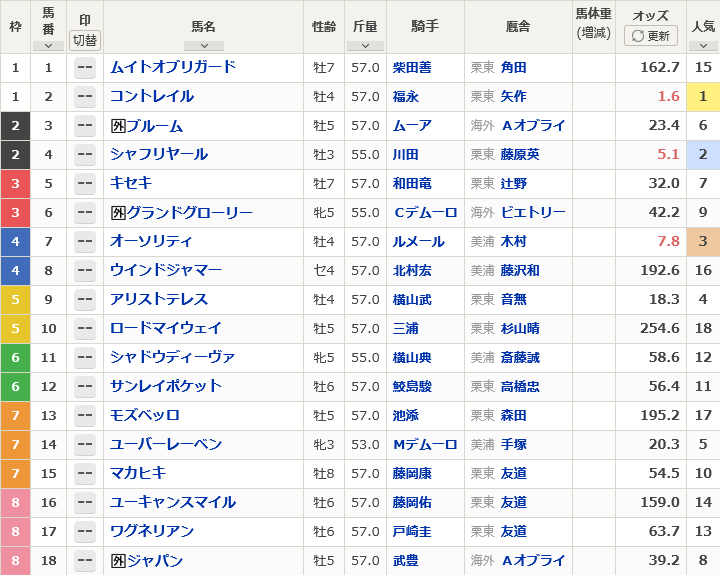Open mark selector for シャドウディーヴァ

tap(85, 357)
